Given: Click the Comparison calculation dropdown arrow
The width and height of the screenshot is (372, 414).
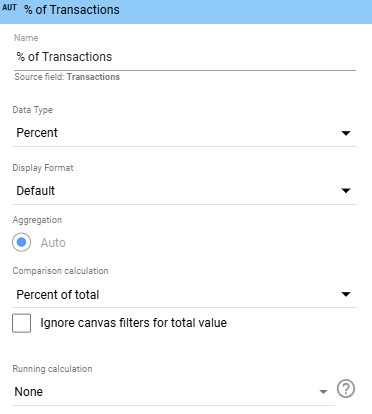Looking at the screenshot, I should coord(346,294).
